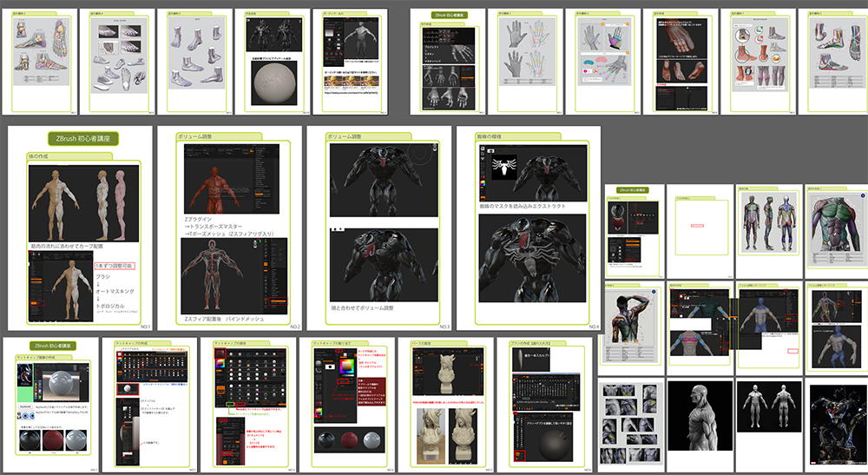
Task: Click the トポロジカル text
Action: tap(109, 306)
